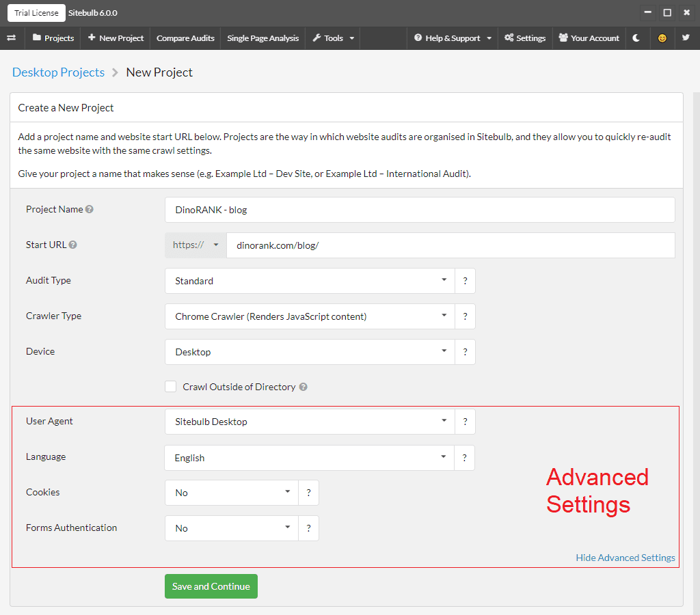Click the Start URL input field
700x615 pixels.
tap(451, 245)
